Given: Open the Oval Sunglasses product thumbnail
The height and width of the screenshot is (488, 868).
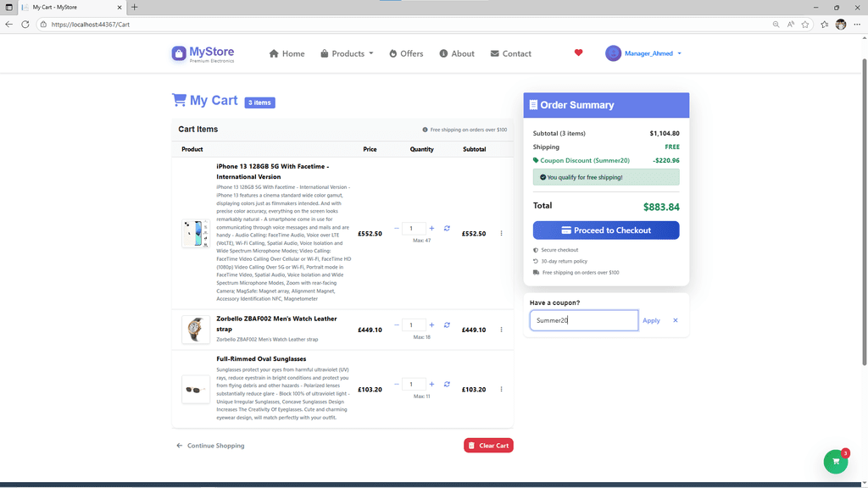Looking at the screenshot, I should pyautogui.click(x=196, y=390).
